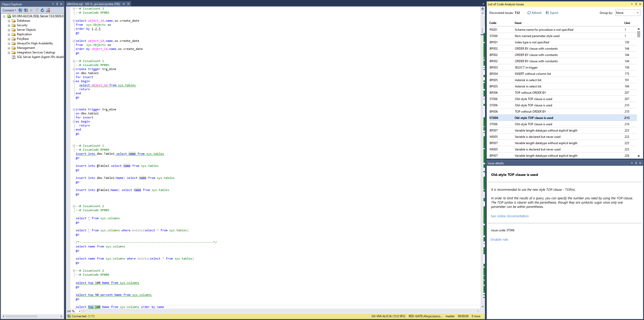The width and height of the screenshot is (644, 320).
Task: Expand the Security tree node
Action: [x=9, y=25]
